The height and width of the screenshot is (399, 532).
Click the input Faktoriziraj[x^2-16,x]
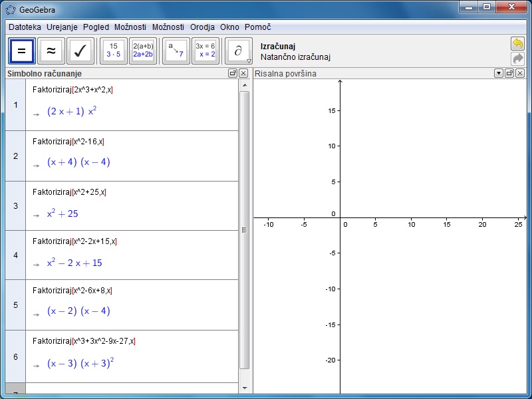pyautogui.click(x=68, y=142)
